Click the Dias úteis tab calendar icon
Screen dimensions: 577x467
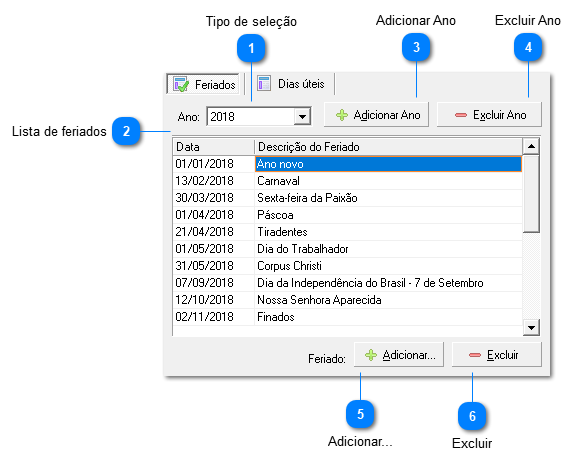pyautogui.click(x=264, y=83)
